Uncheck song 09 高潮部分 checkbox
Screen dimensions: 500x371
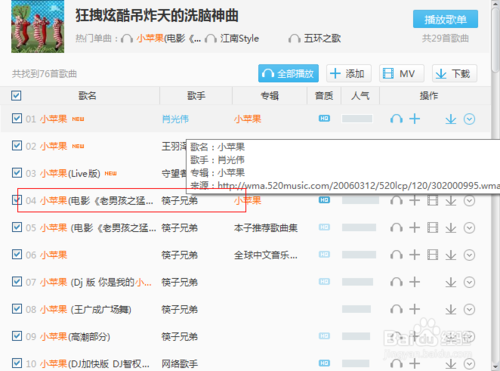17,336
